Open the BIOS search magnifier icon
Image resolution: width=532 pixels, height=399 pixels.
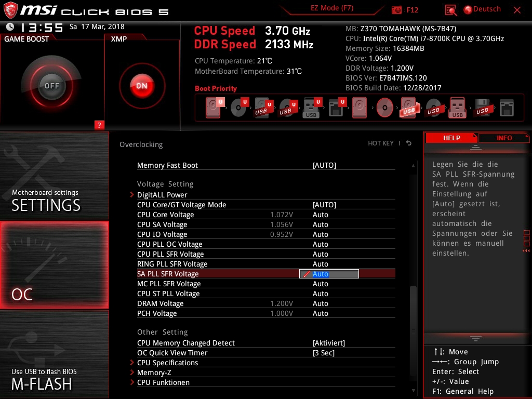[x=450, y=10]
